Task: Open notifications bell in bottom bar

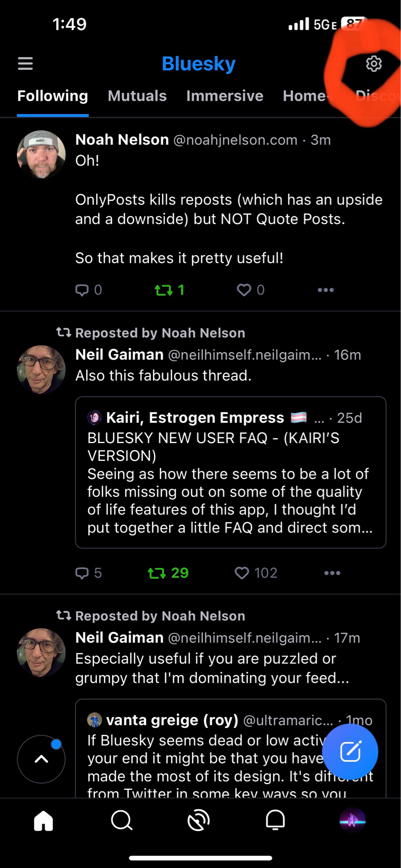Action: (x=275, y=820)
